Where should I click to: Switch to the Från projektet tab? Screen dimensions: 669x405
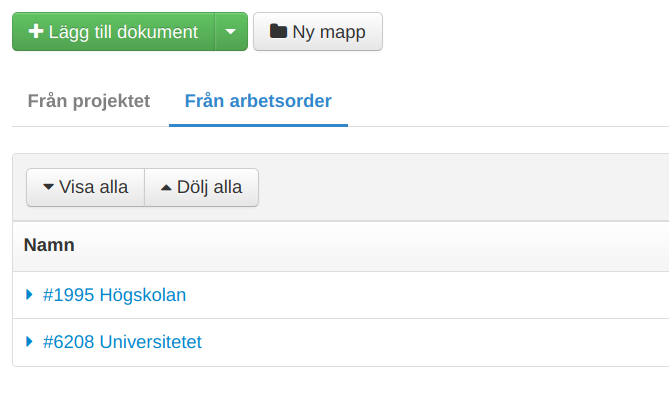pyautogui.click(x=89, y=101)
